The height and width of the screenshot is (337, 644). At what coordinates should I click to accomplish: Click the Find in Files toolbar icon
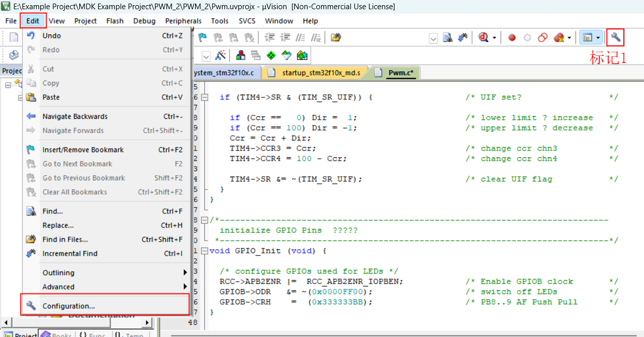coord(335,37)
